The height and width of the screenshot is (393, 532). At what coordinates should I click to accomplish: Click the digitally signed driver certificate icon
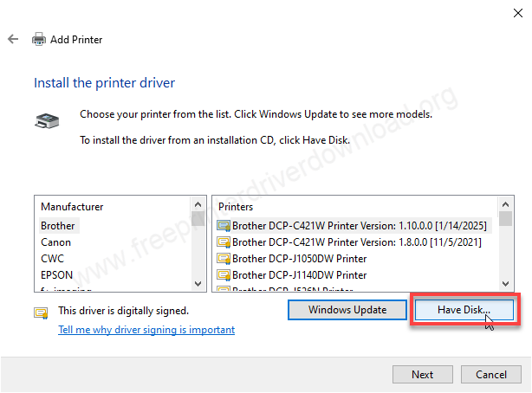click(x=41, y=311)
